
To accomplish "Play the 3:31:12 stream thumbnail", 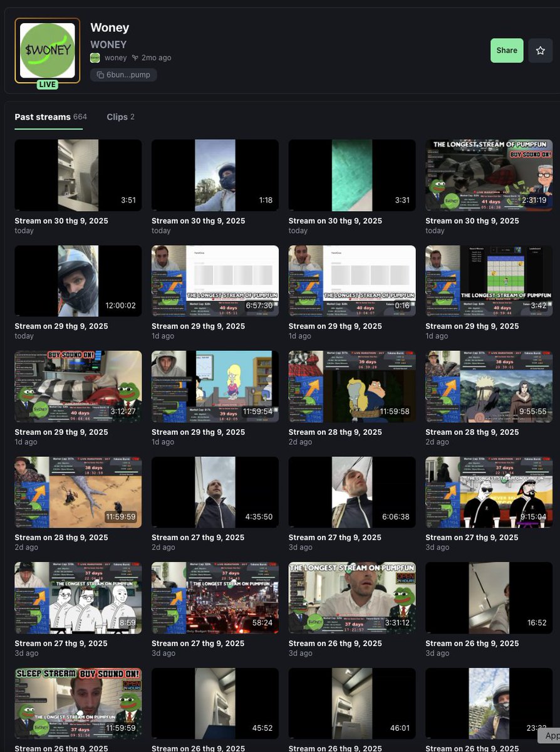I will [x=352, y=598].
